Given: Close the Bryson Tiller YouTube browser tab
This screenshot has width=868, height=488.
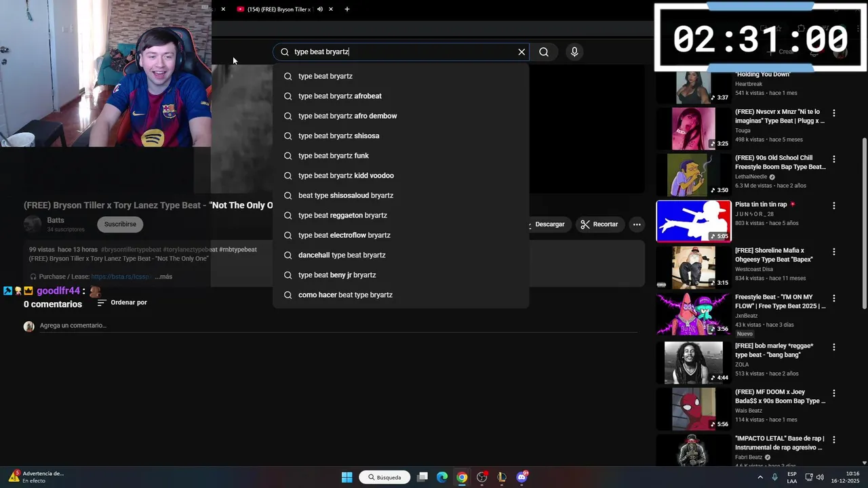Looking at the screenshot, I should 331,9.
